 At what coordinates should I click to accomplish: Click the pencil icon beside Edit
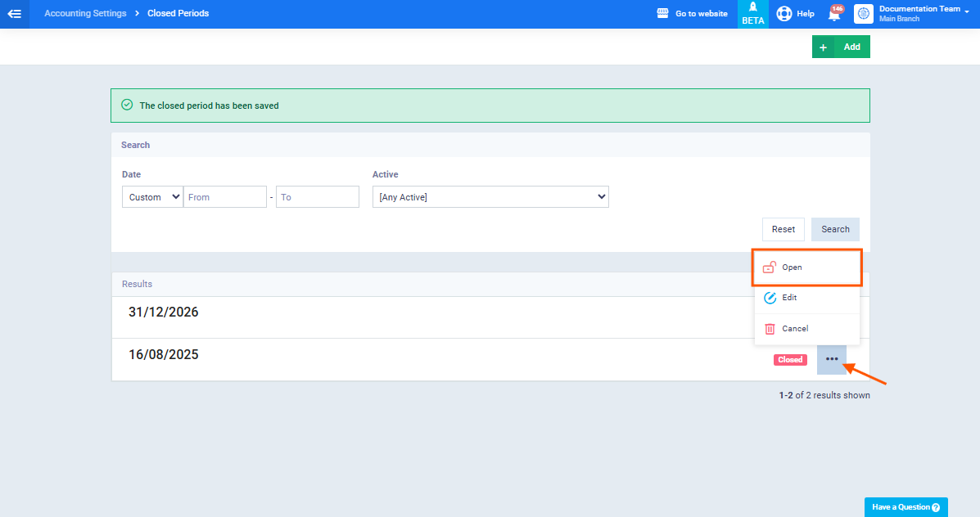770,298
